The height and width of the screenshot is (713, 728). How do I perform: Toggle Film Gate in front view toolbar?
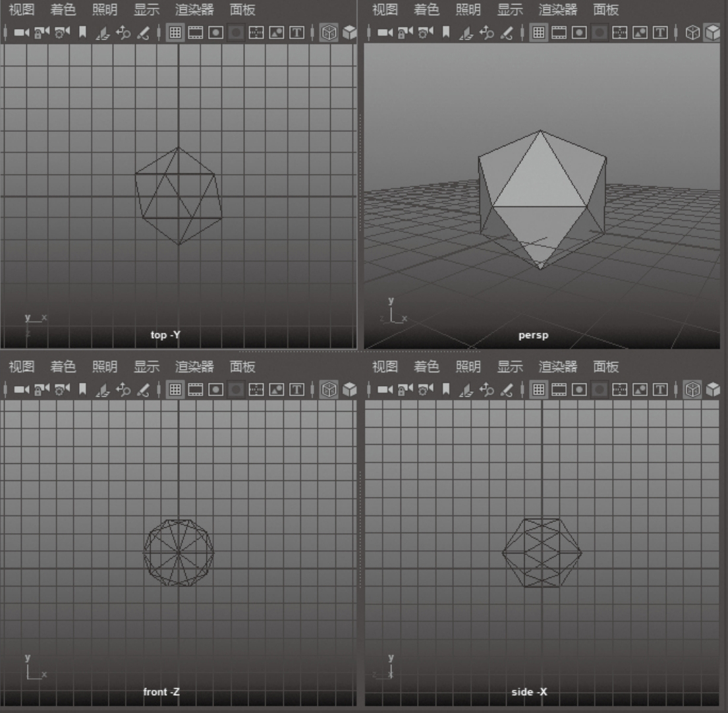(x=196, y=389)
